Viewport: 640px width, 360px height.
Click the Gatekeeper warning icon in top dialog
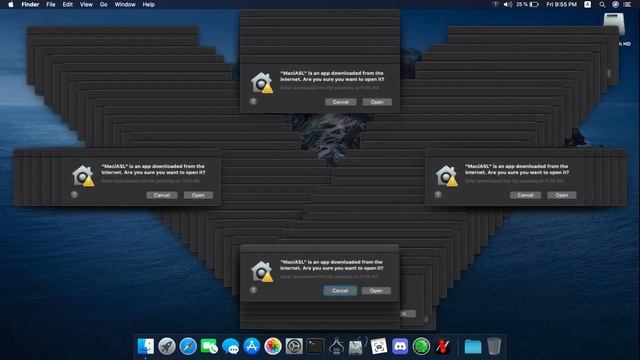click(x=262, y=83)
